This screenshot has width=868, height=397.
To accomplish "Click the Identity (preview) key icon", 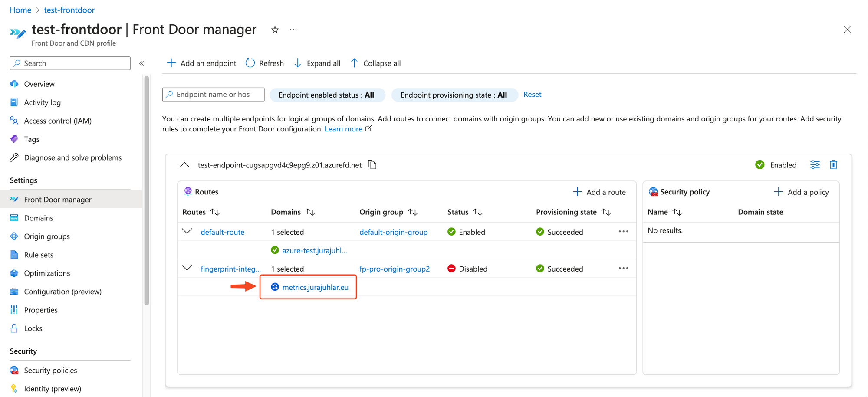I will pyautogui.click(x=14, y=388).
